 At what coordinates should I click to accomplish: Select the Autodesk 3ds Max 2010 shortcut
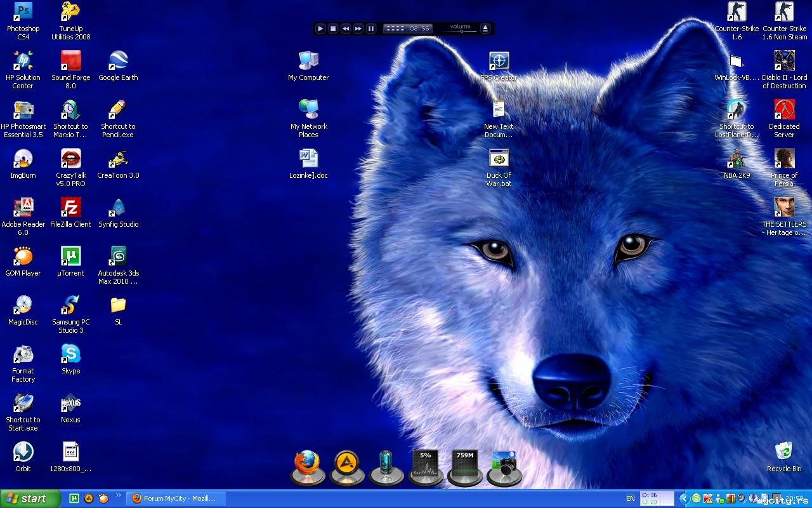point(118,257)
